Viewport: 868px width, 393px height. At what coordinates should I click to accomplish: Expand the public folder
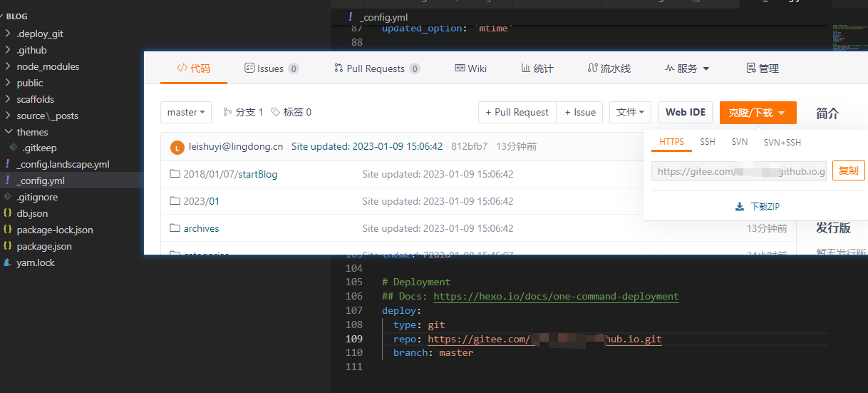point(30,83)
